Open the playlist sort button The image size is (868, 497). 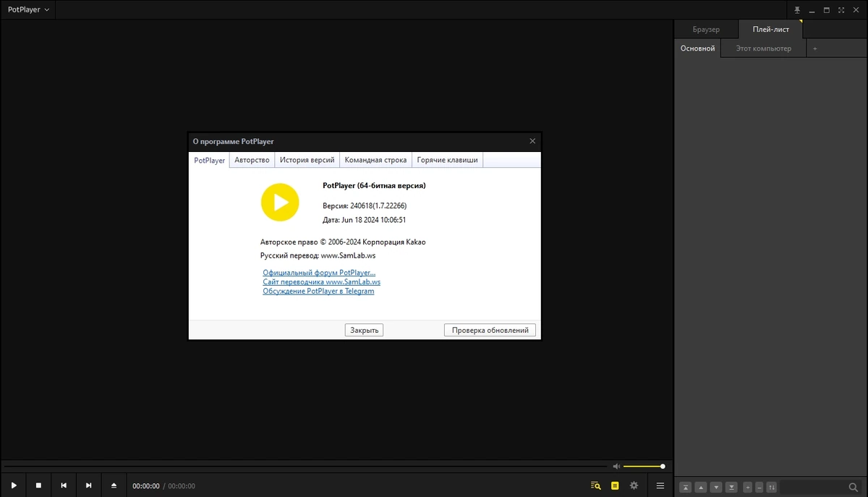[772, 487]
